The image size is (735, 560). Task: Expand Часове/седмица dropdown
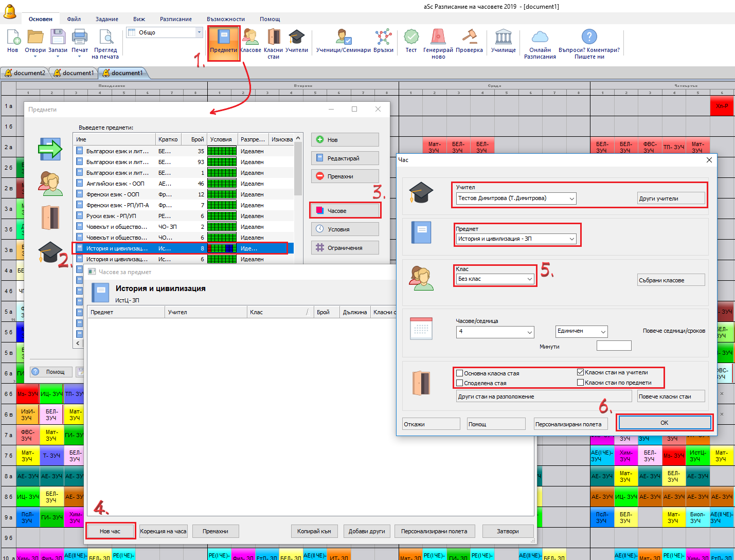529,332
